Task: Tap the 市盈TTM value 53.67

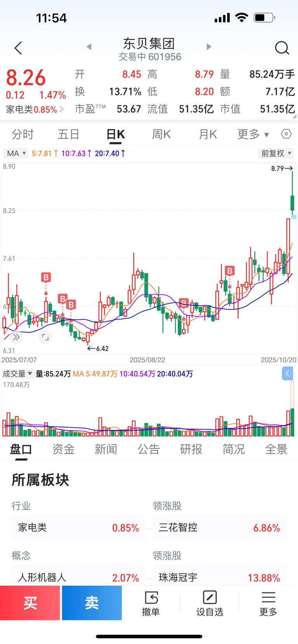Action: point(129,109)
